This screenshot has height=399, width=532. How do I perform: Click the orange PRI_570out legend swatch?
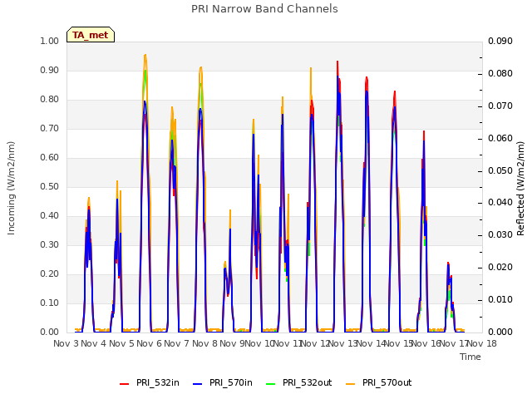click(351, 384)
